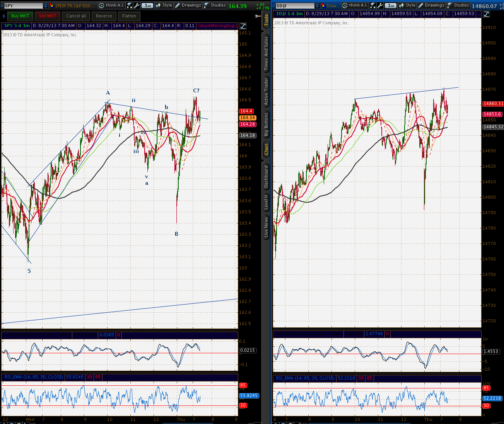The image size is (504, 424).
Task: Click the quick study filter icon in SPY toolbar
Action: [x=130, y=5]
